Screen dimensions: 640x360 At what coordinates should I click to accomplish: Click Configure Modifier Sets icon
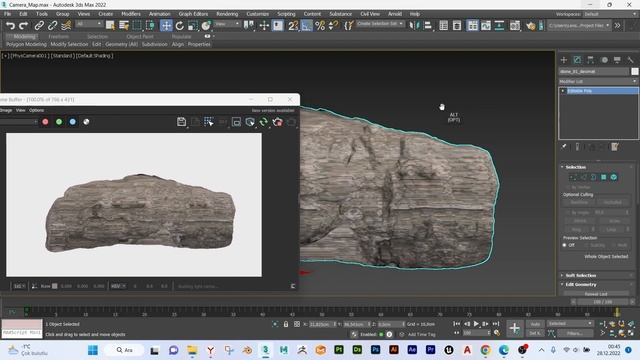click(x=615, y=147)
